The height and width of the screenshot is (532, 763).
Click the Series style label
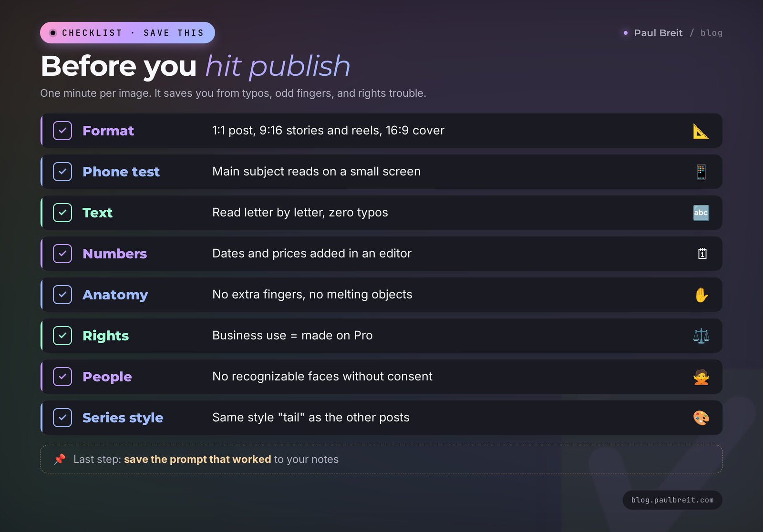(x=123, y=418)
